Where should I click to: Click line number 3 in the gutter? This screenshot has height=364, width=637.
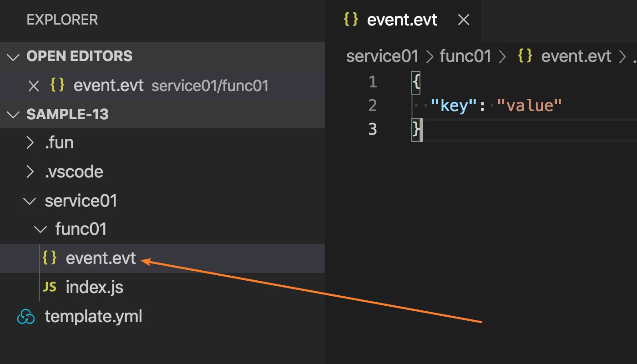(373, 129)
